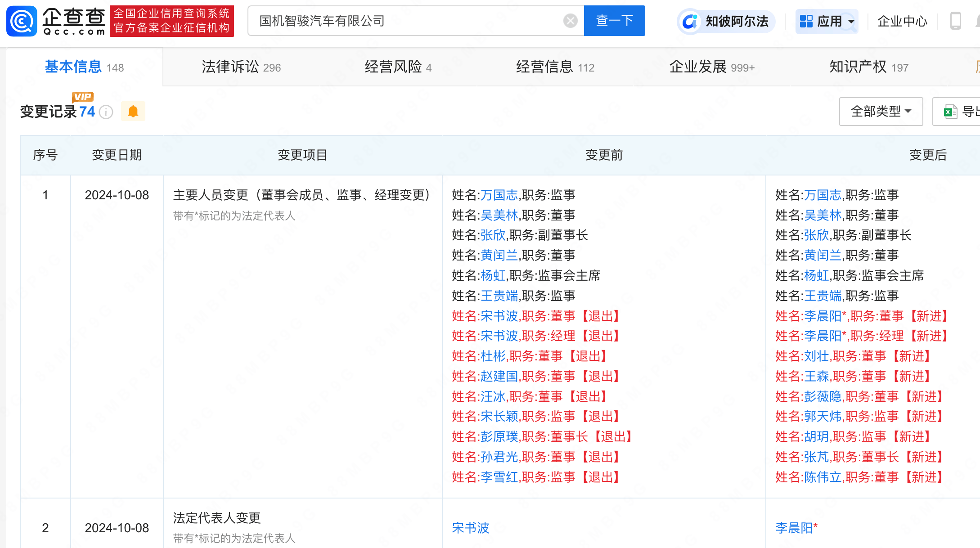Open 张芃 name link
The image size is (980, 548).
[x=817, y=457]
